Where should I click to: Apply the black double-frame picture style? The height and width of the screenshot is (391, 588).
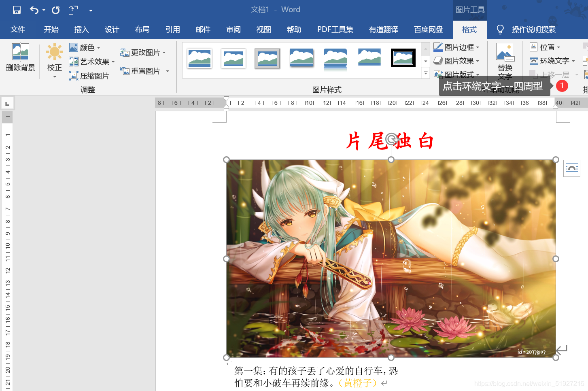pos(403,58)
